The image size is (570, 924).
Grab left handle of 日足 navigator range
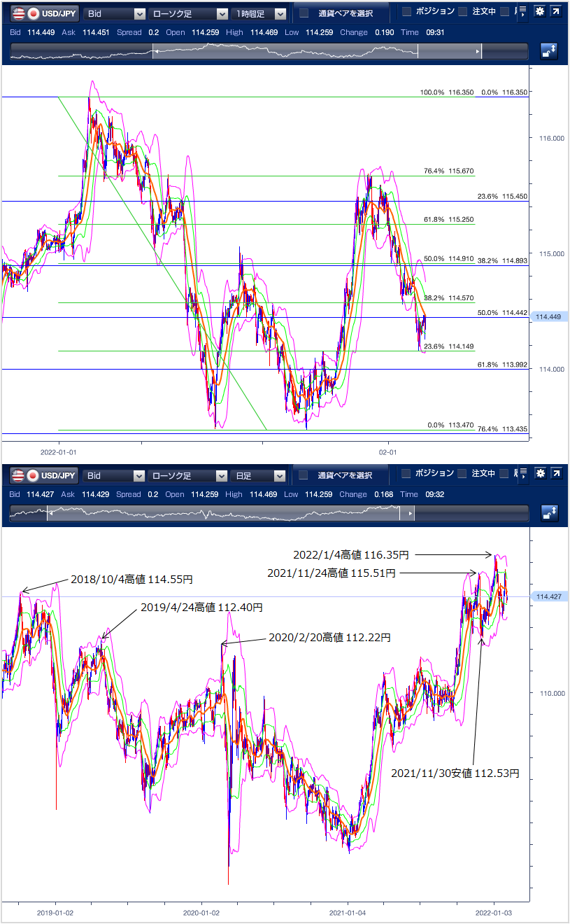click(x=48, y=514)
